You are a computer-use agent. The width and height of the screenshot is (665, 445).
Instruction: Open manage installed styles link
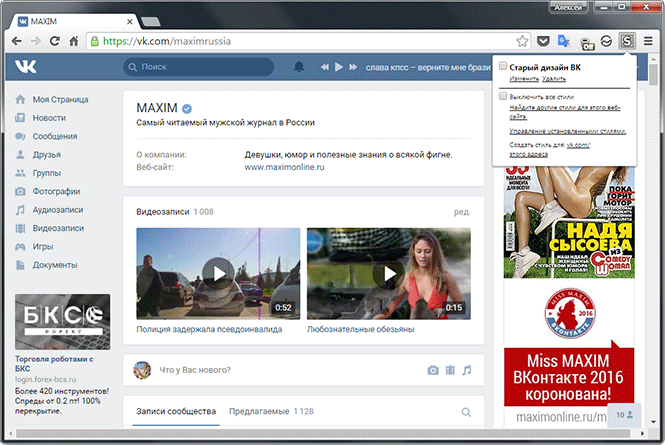pyautogui.click(x=567, y=131)
